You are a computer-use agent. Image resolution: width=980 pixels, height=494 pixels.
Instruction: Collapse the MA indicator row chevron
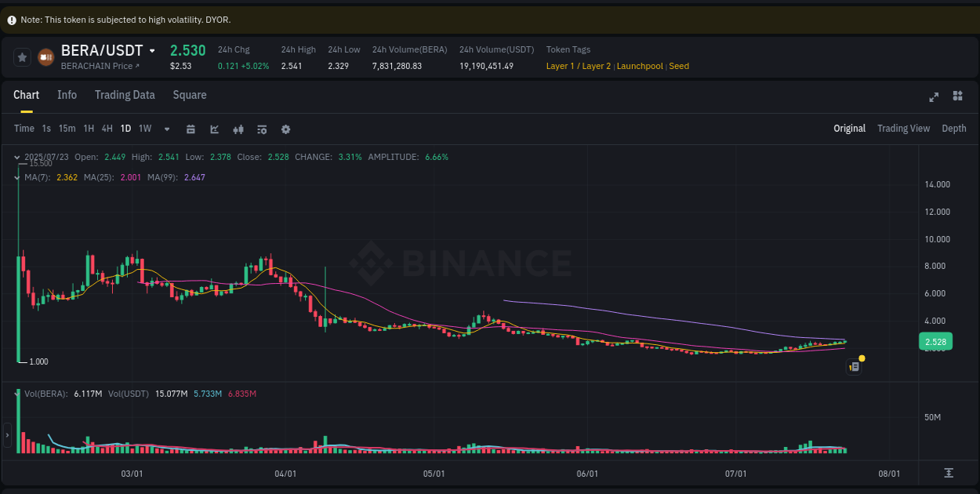(18, 177)
